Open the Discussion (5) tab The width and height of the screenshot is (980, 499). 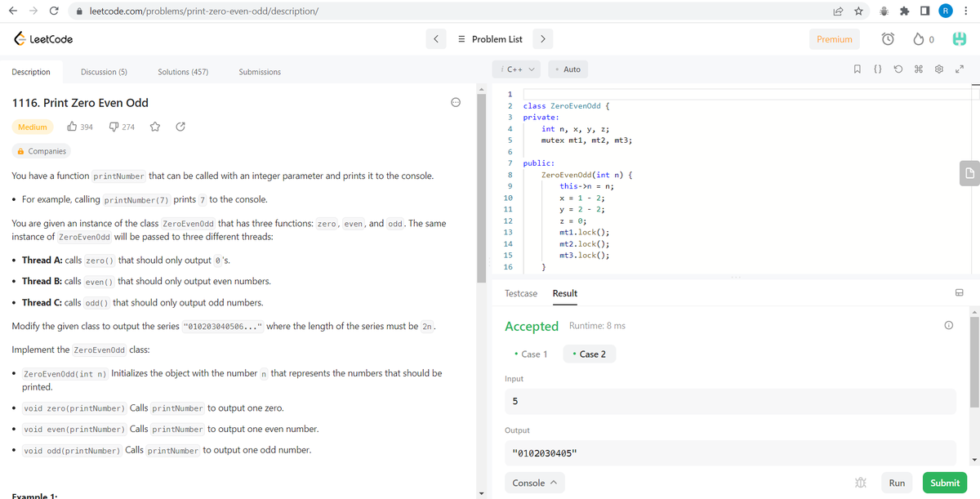pyautogui.click(x=104, y=72)
